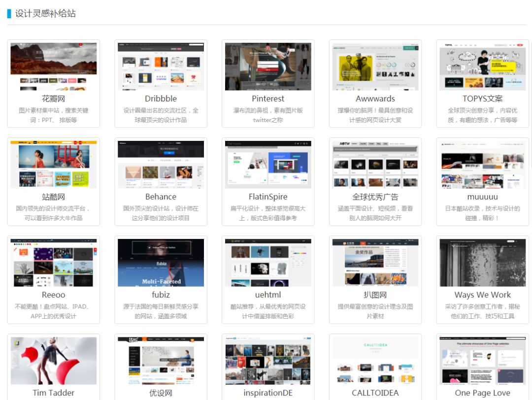532x400 pixels.
Task: Open the Awwwards screenshot thumbnail
Action: coord(375,67)
